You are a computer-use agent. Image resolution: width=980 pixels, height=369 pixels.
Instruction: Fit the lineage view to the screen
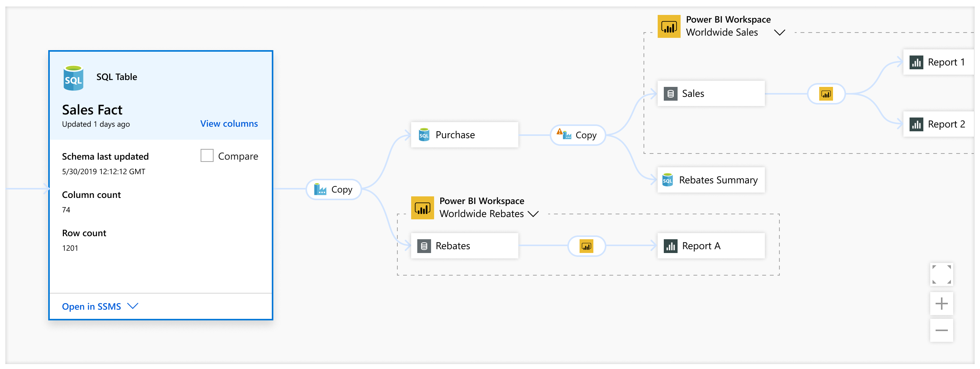[942, 274]
